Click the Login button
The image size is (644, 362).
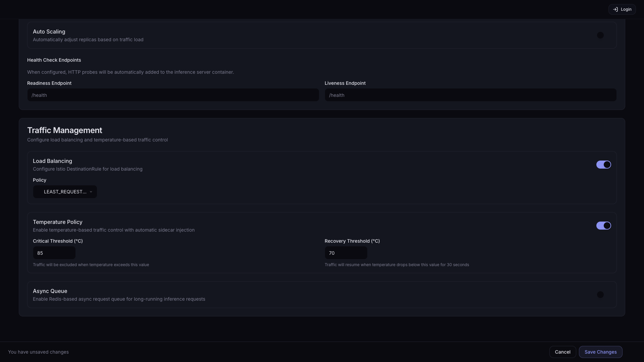pos(622,9)
